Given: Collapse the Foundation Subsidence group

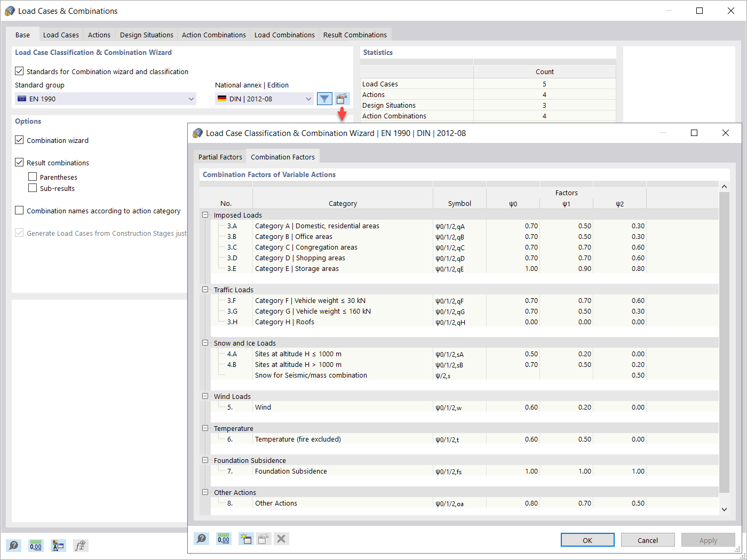Looking at the screenshot, I should pyautogui.click(x=205, y=460).
